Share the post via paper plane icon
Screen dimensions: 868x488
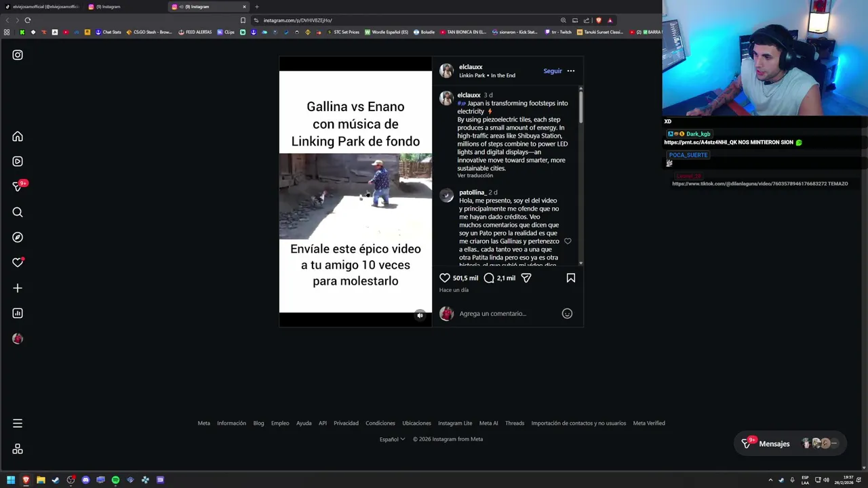[x=526, y=278]
